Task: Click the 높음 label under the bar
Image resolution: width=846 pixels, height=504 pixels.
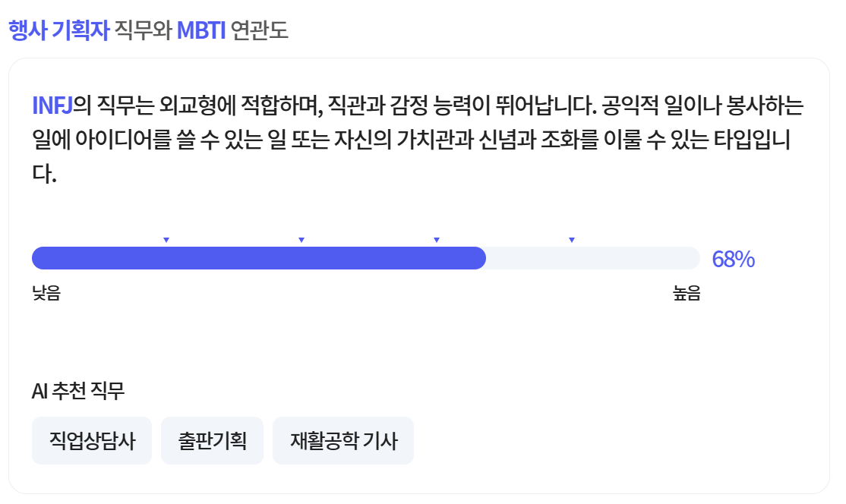Action: tap(687, 294)
